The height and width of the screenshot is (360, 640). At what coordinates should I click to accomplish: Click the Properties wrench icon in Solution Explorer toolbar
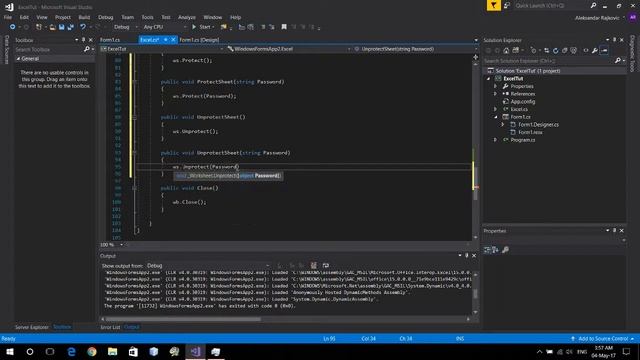click(595, 50)
